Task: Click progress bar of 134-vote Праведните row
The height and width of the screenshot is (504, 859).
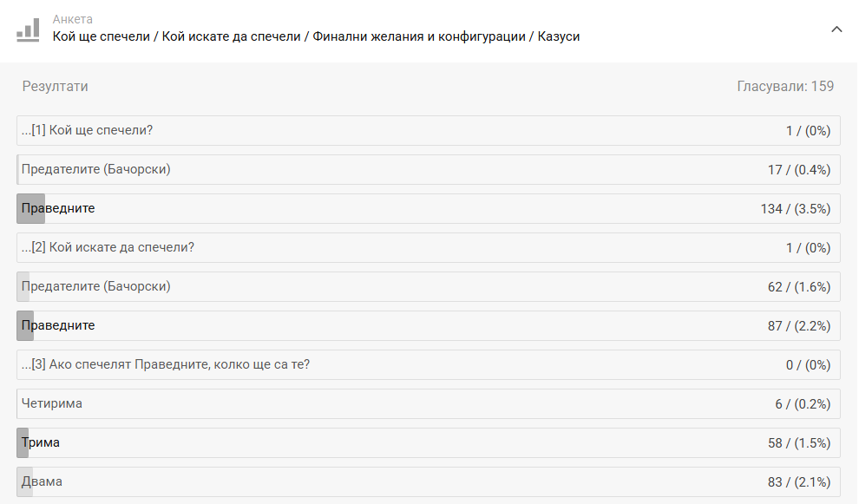Action: (30, 209)
